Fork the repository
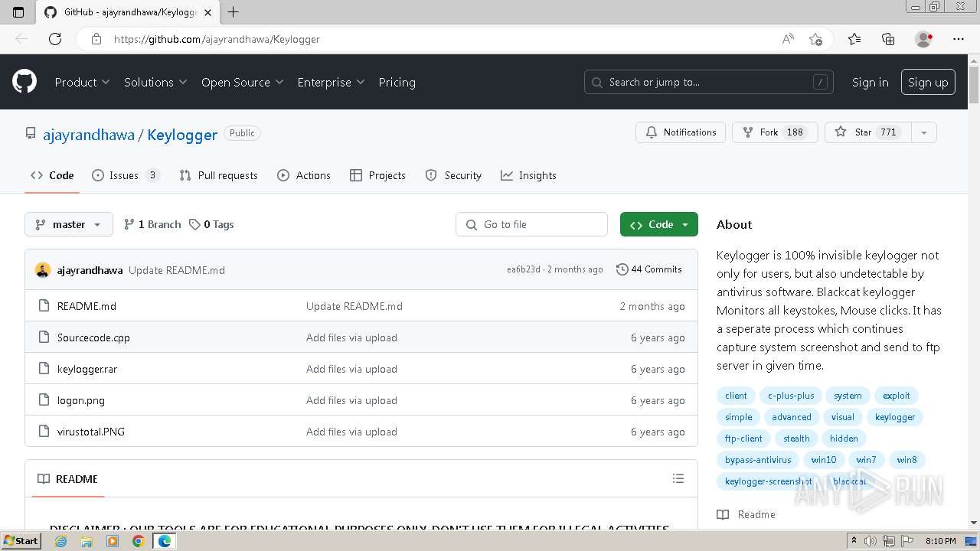This screenshot has width=980, height=551. click(775, 132)
